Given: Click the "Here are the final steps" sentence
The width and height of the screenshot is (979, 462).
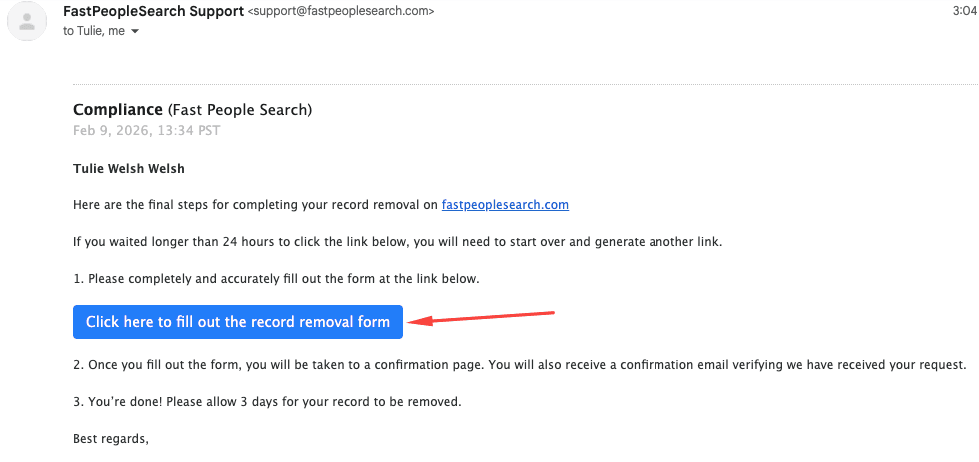Looking at the screenshot, I should [x=256, y=205].
